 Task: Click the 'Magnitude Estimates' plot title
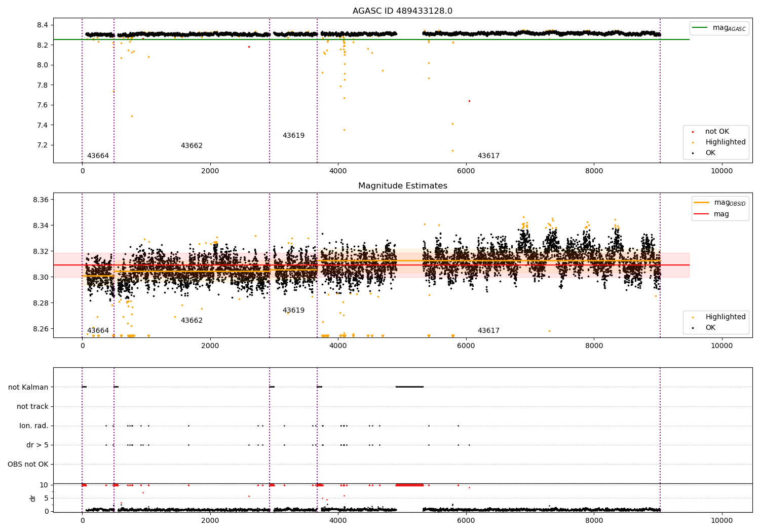(x=402, y=186)
